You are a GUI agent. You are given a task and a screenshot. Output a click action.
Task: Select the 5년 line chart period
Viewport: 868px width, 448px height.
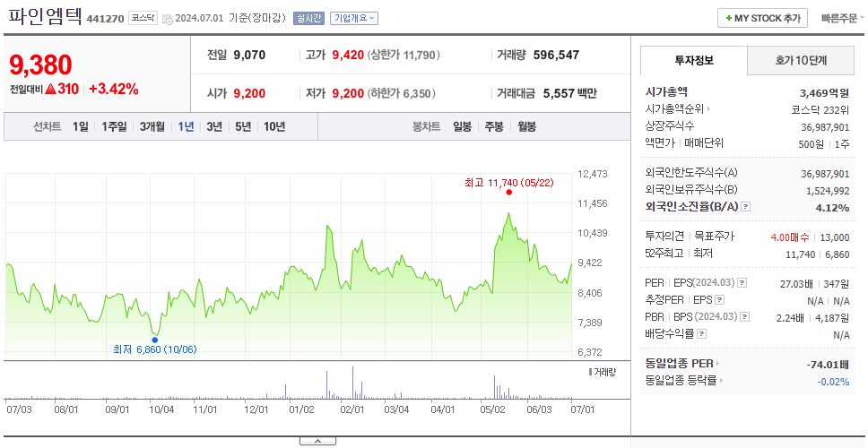[x=243, y=126]
